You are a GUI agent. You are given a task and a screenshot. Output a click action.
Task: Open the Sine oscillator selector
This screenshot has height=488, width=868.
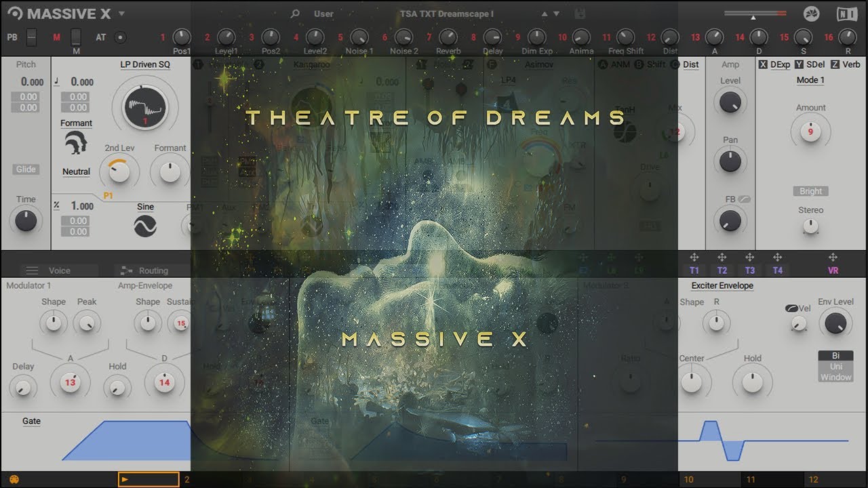pos(145,207)
